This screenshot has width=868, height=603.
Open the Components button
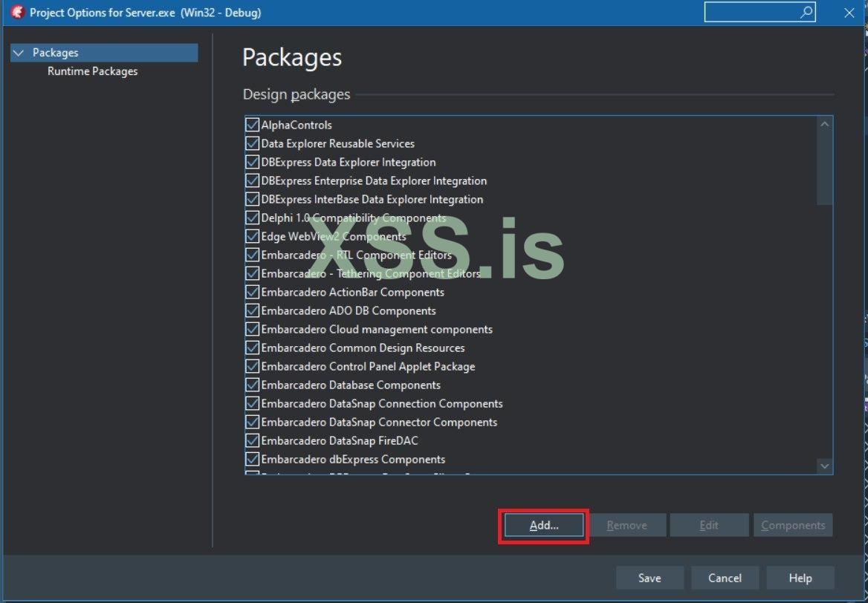[793, 525]
